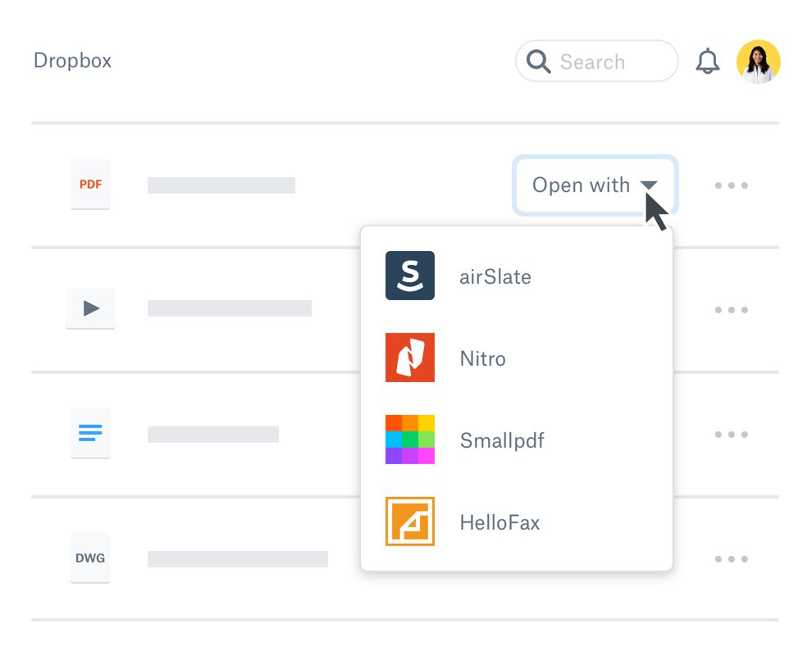Viewport: 812px width, 656px height.
Task: Click the HelloFax app icon
Action: tap(410, 522)
